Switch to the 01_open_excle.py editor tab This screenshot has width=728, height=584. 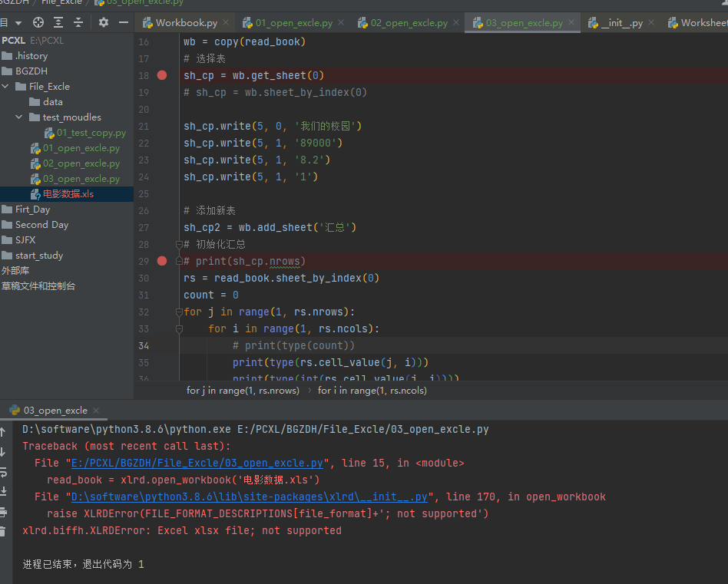tap(293, 23)
